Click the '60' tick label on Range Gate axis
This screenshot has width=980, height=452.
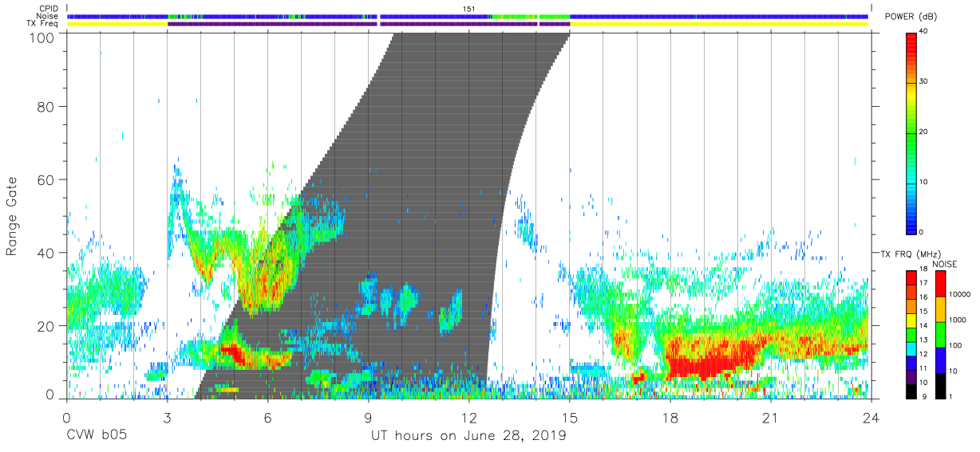point(46,180)
